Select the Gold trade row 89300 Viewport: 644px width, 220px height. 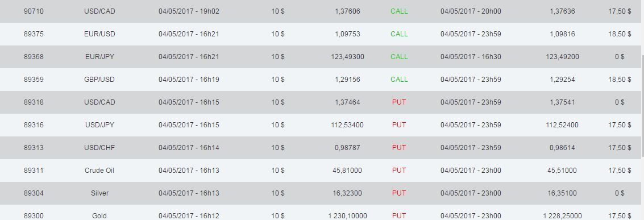(x=321, y=213)
